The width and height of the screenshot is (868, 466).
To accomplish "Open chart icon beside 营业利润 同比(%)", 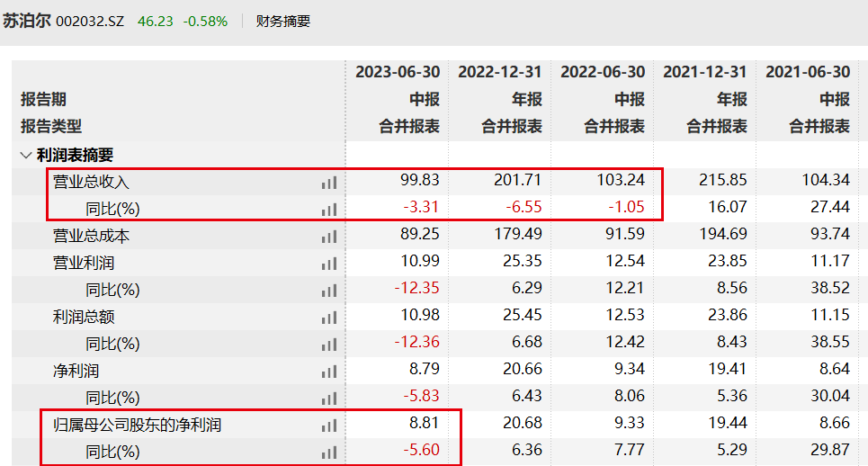I will [x=329, y=291].
